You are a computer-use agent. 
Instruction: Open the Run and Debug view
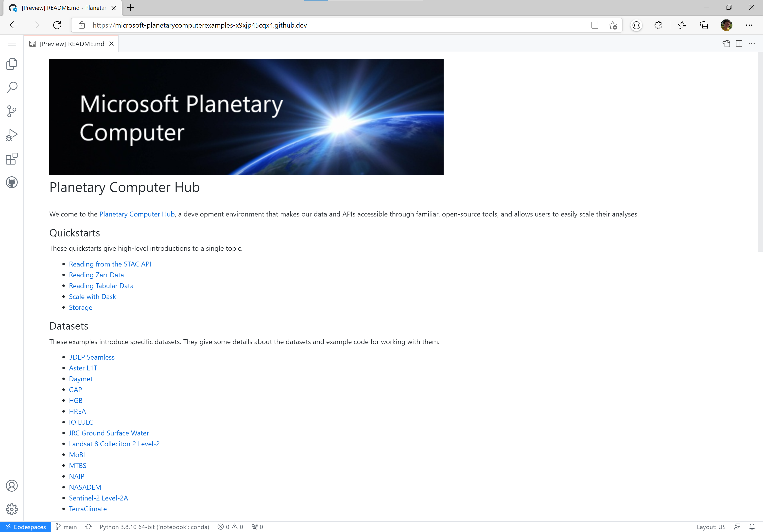click(x=12, y=134)
